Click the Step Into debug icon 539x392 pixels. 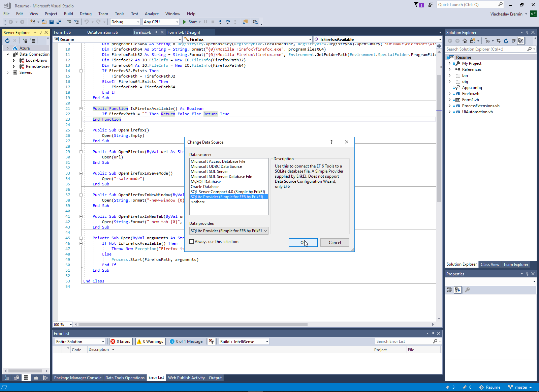click(x=220, y=22)
